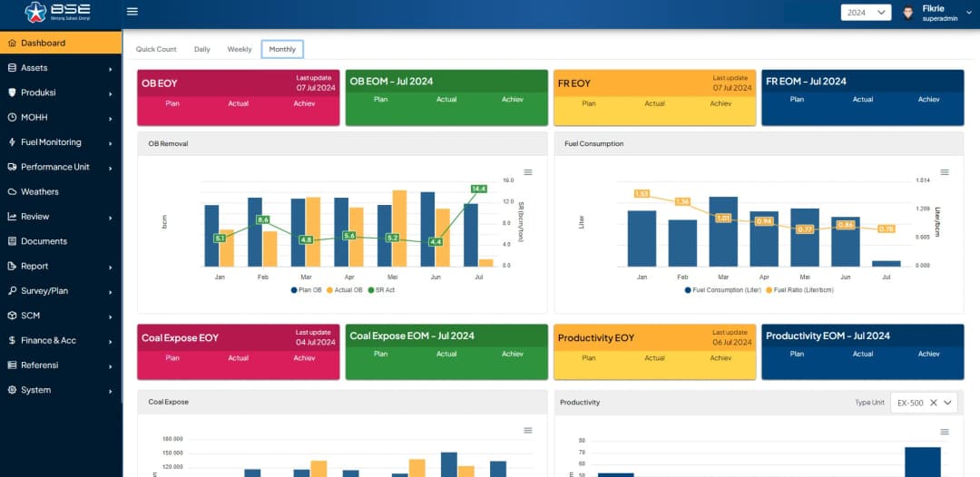Toggle Plan OB series in chart legend
The height and width of the screenshot is (477, 980).
[306, 290]
